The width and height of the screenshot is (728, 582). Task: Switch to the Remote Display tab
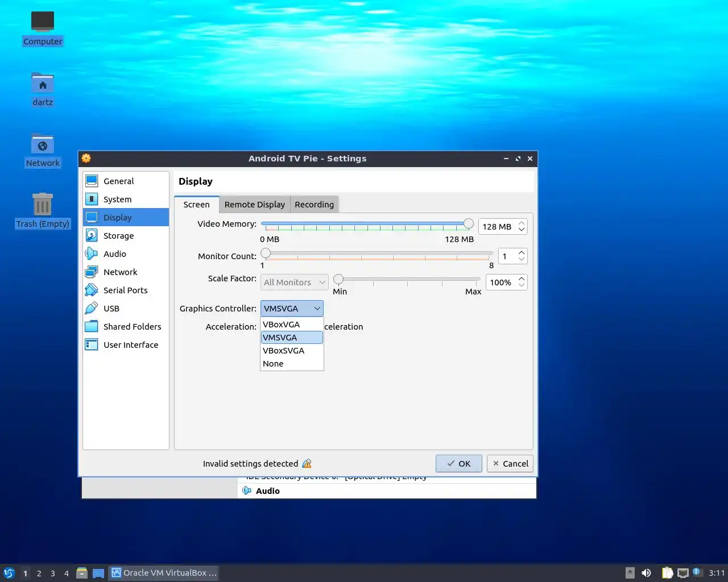[255, 205]
